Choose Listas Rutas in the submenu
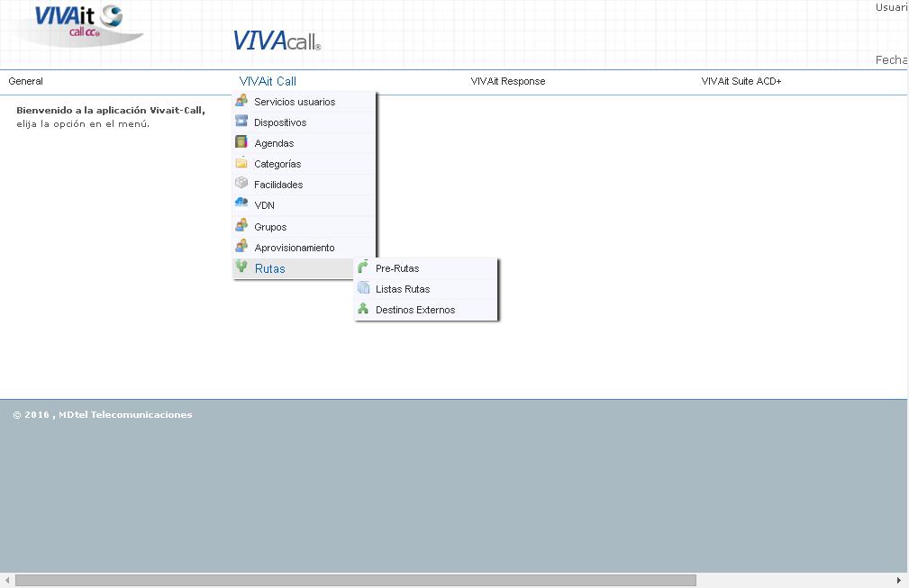 (426, 289)
